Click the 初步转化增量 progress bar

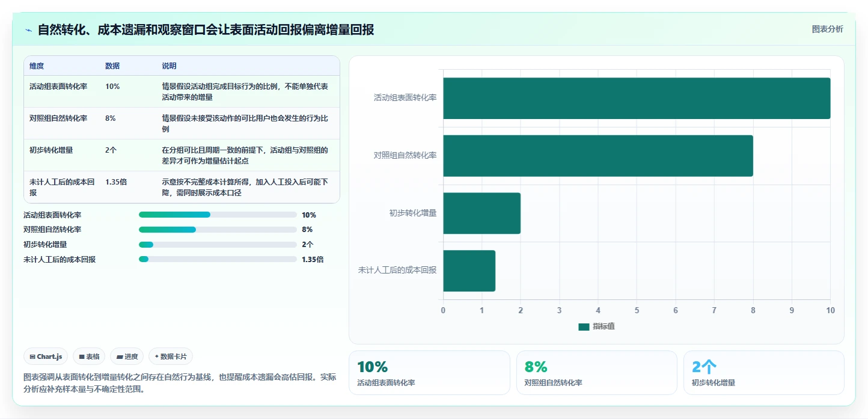(218, 244)
